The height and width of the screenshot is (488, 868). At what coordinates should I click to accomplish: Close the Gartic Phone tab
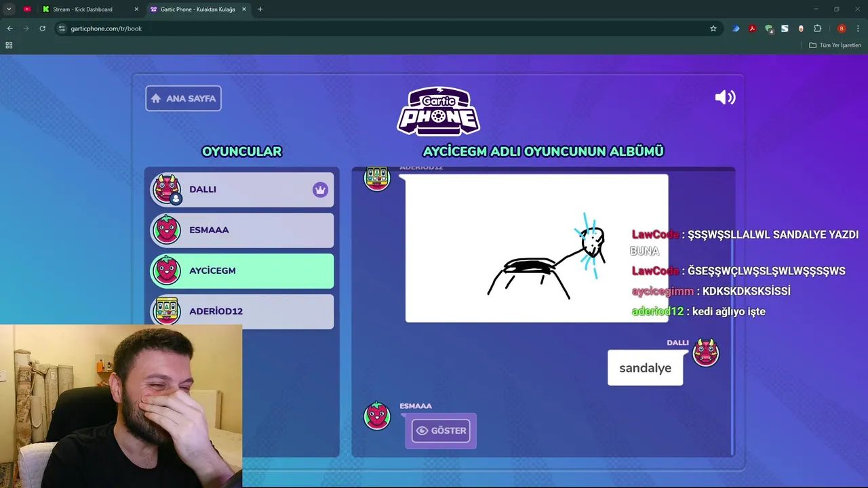[x=244, y=9]
